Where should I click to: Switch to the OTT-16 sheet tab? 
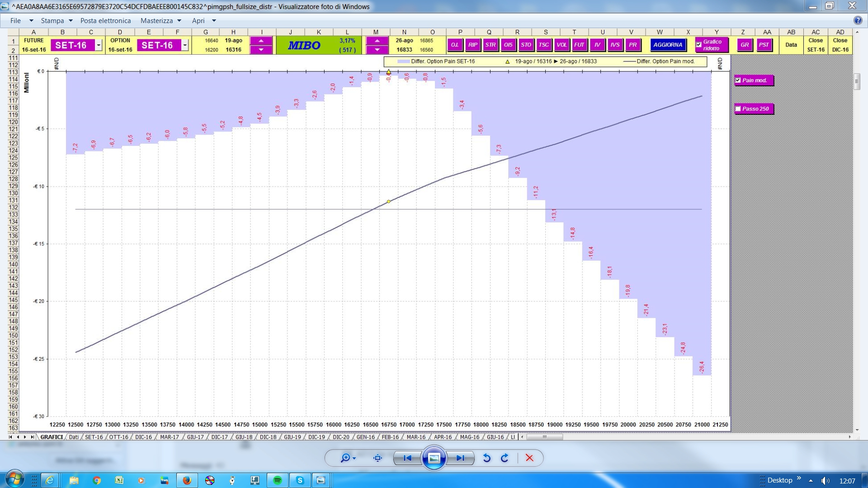[119, 437]
